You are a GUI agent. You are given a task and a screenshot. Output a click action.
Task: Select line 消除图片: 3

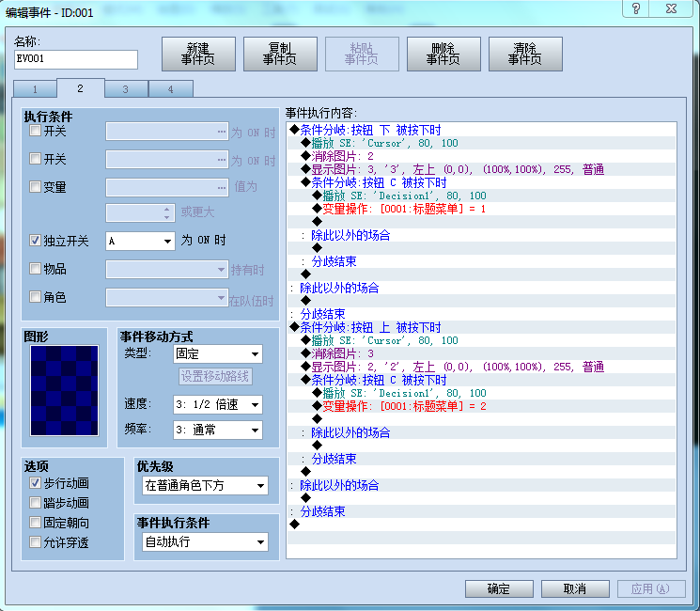tap(481, 353)
